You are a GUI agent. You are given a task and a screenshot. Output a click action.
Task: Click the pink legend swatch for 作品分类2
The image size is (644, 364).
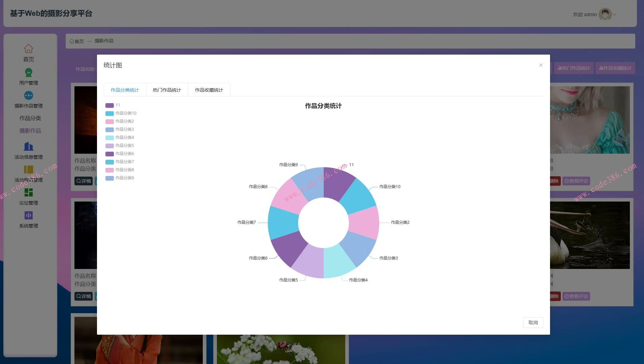tap(109, 122)
